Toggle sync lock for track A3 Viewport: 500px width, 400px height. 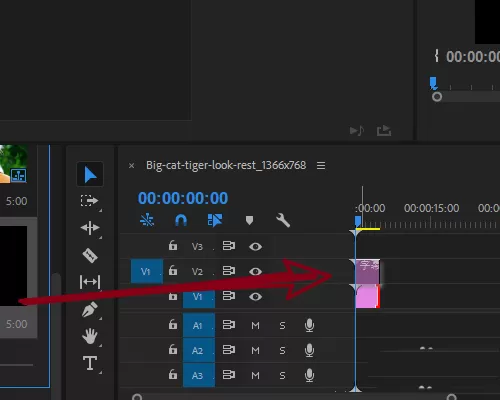[229, 375]
